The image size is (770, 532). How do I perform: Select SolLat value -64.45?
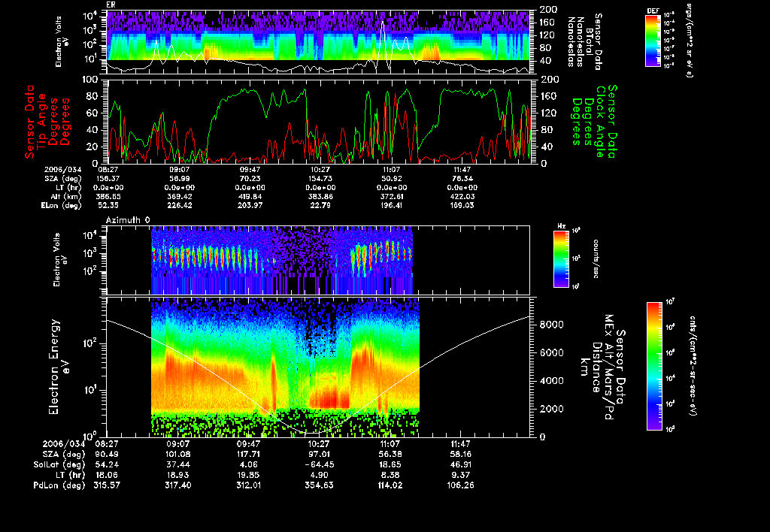click(x=319, y=465)
